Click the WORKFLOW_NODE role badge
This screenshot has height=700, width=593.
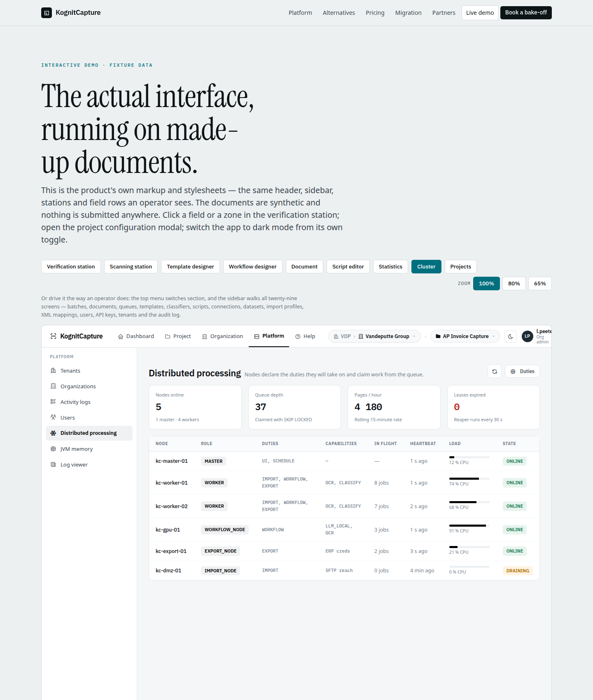pyautogui.click(x=225, y=530)
